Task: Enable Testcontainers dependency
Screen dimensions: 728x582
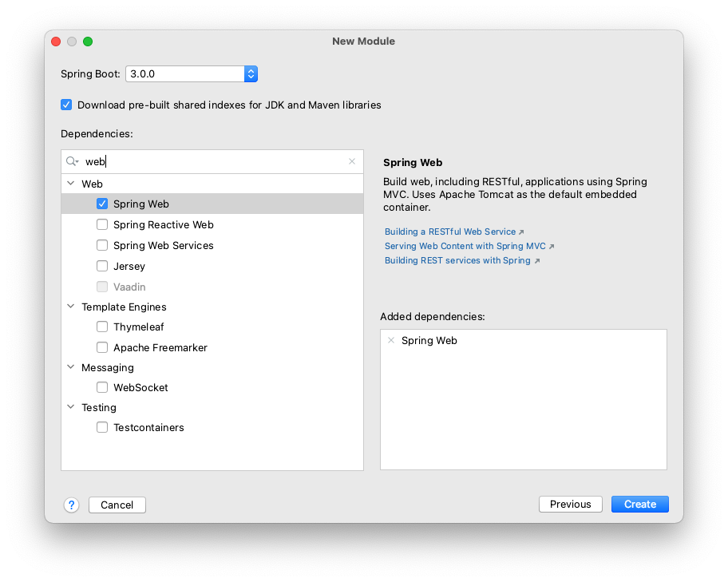Action: tap(102, 427)
